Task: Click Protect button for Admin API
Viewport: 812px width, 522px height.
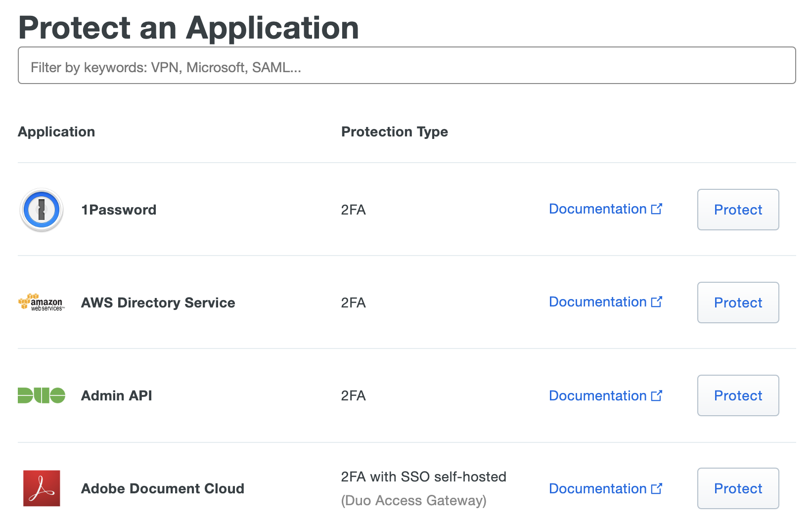Action: coord(738,395)
